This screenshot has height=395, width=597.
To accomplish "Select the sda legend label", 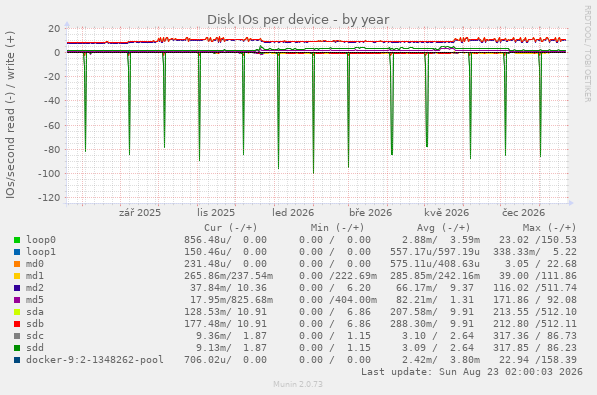I will click(35, 312).
